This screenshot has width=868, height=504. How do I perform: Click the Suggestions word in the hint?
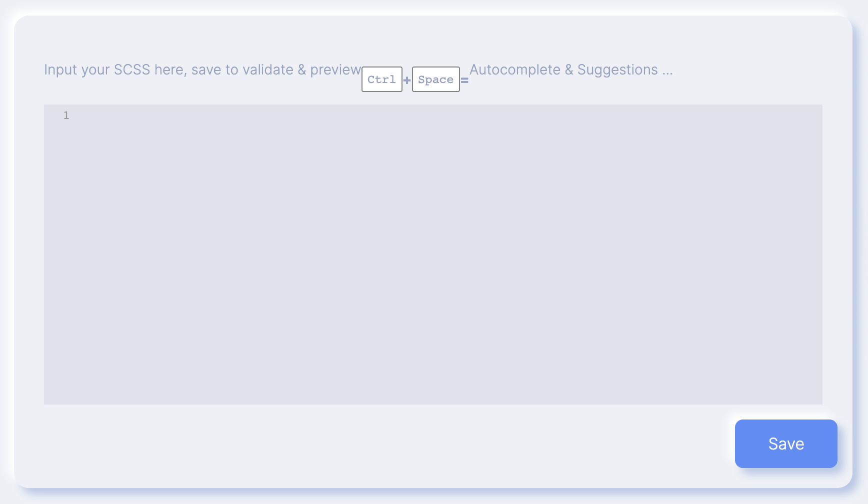point(617,70)
